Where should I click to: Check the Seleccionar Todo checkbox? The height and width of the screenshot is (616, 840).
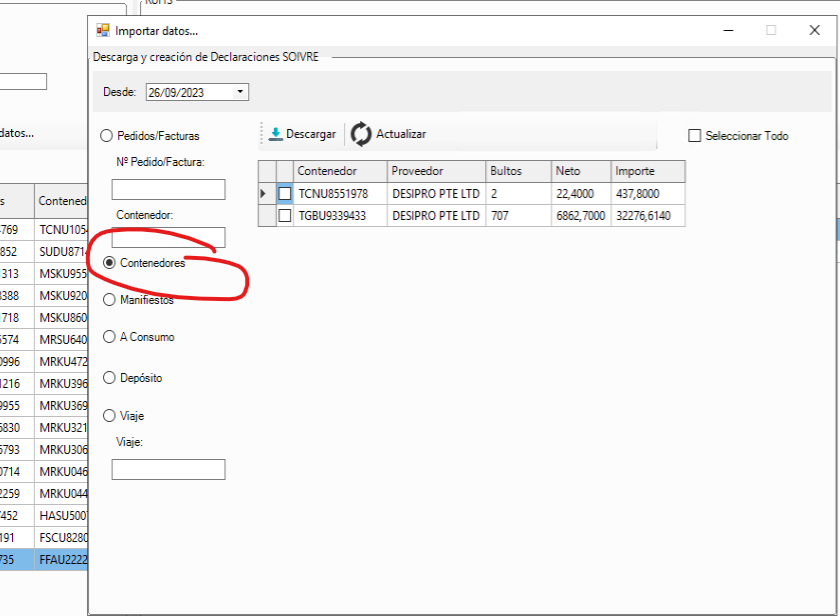(x=695, y=135)
